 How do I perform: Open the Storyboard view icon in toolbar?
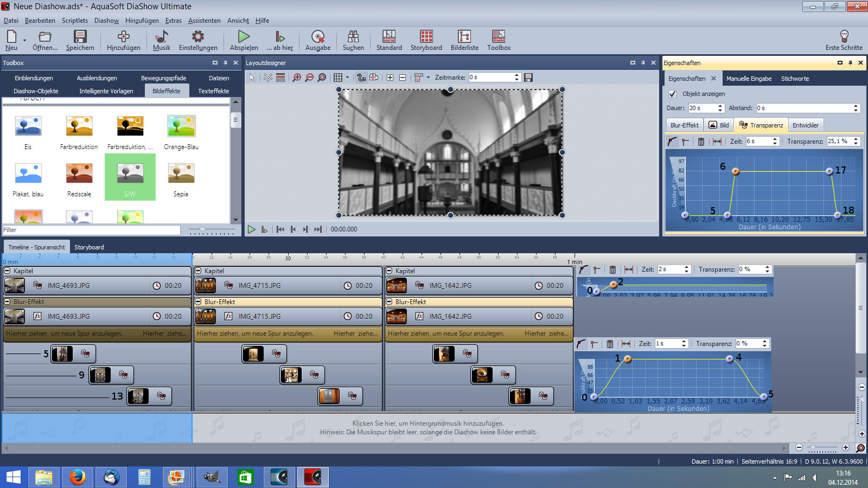426,36
